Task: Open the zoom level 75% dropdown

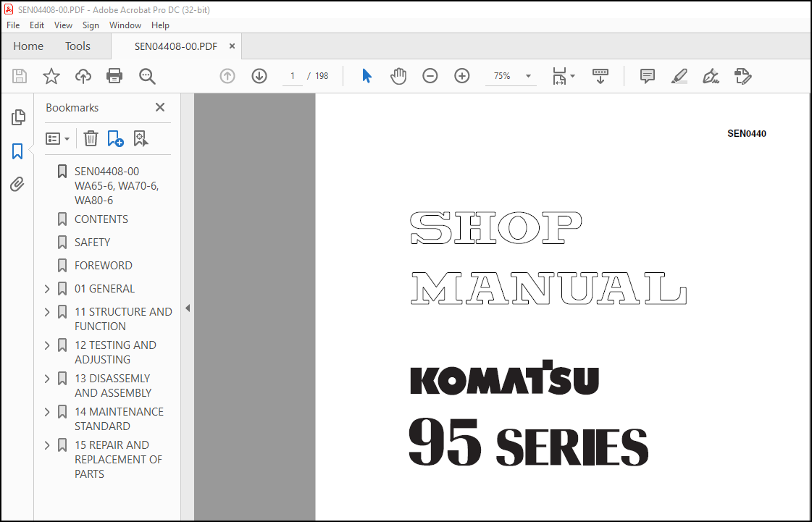Action: (x=528, y=76)
